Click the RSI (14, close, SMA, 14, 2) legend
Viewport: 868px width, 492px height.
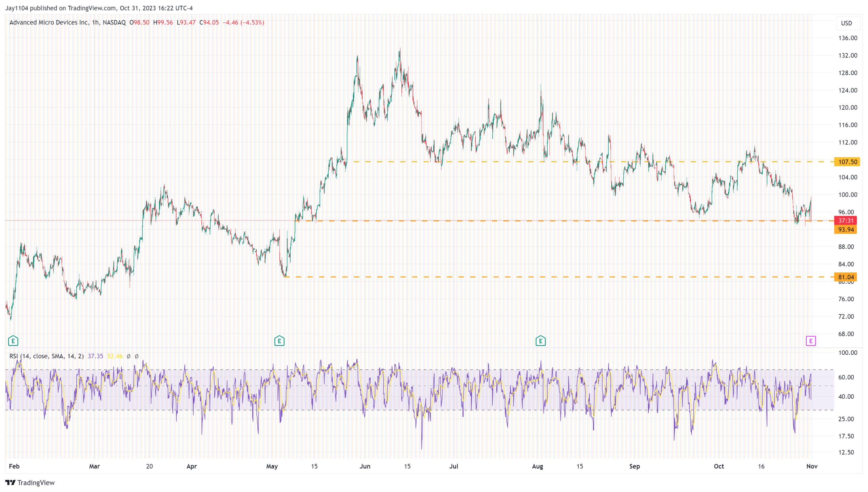(x=46, y=356)
